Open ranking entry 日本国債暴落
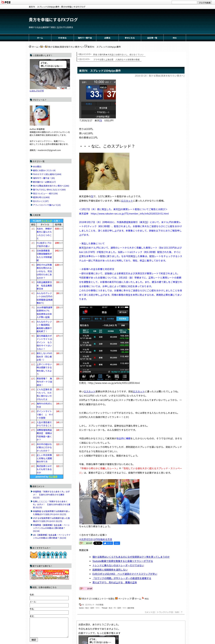Viewport: 215px width, 644px height. [45, 255]
